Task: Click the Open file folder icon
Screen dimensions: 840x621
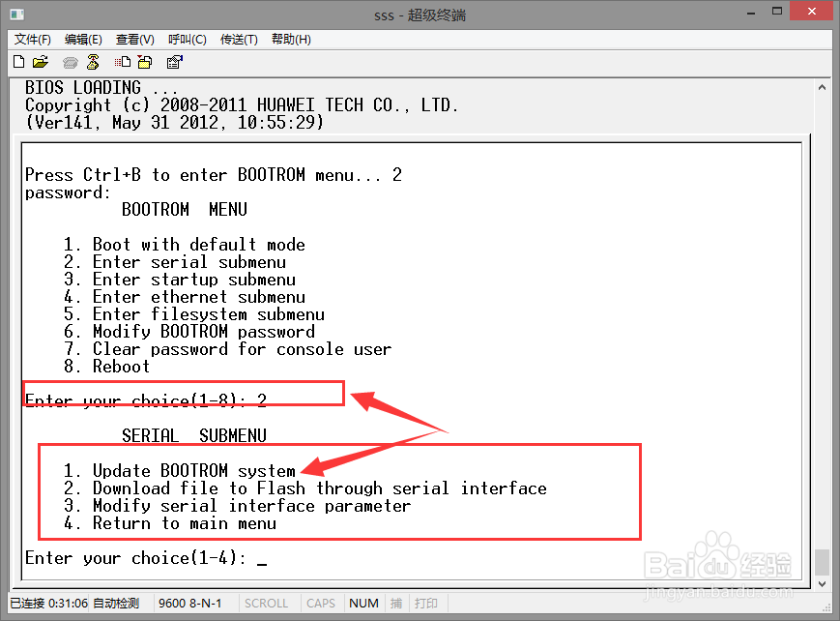Action: tap(41, 62)
